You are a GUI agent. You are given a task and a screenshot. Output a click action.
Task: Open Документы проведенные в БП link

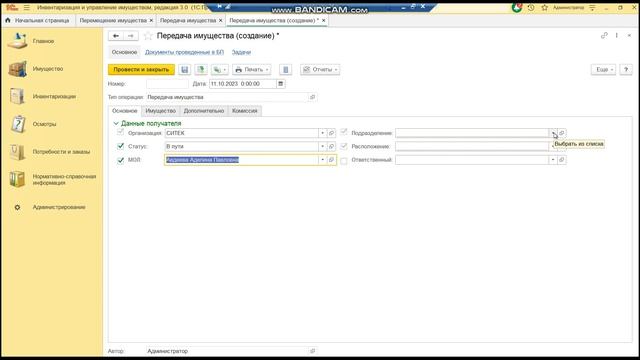click(184, 52)
